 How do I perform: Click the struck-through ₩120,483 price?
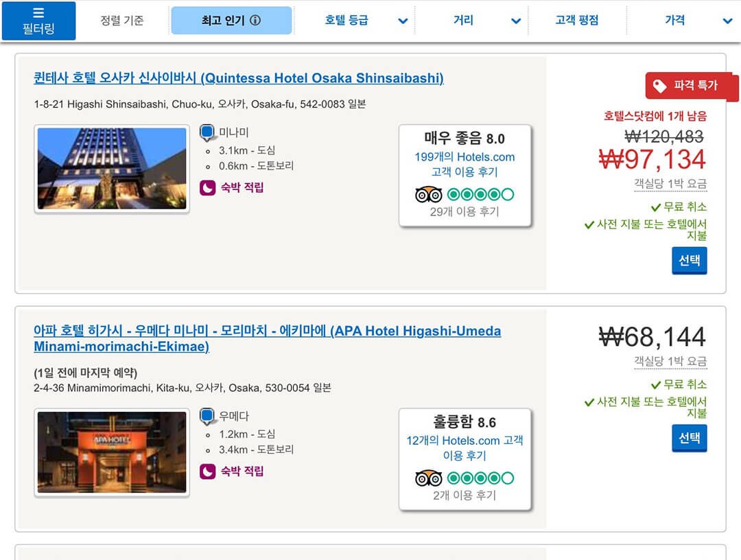tap(664, 137)
